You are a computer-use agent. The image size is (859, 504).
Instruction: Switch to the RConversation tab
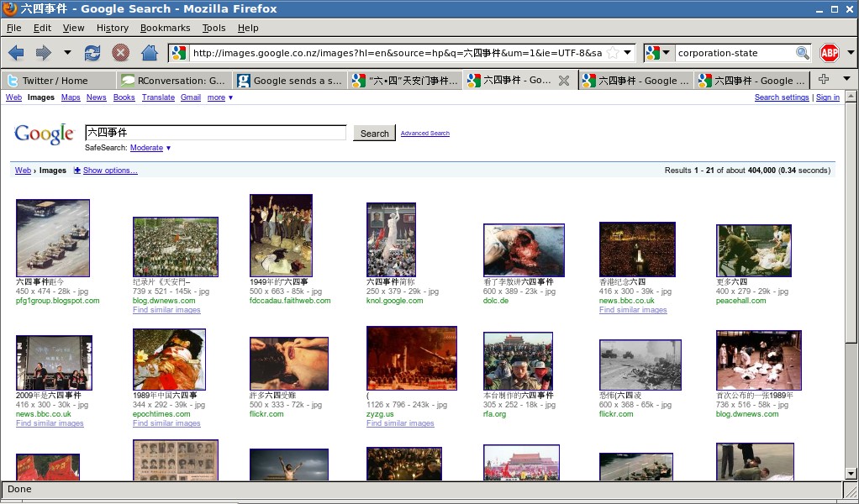tap(174, 81)
